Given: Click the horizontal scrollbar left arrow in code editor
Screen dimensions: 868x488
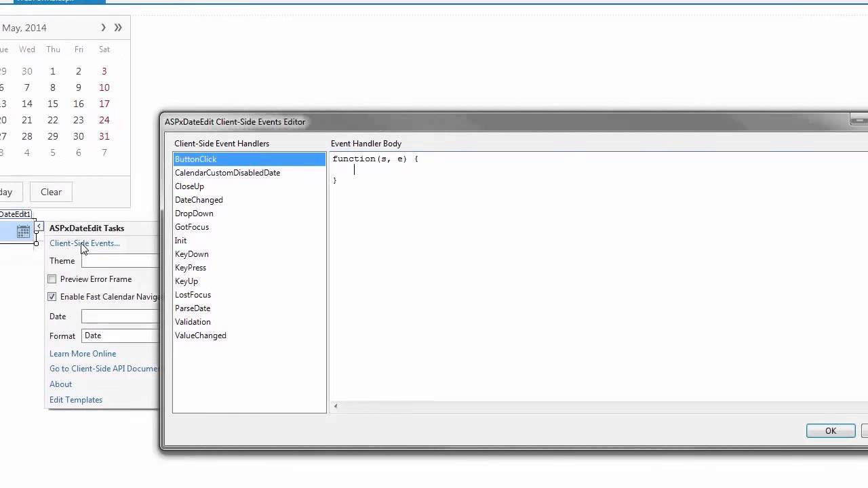Looking at the screenshot, I should [336, 407].
